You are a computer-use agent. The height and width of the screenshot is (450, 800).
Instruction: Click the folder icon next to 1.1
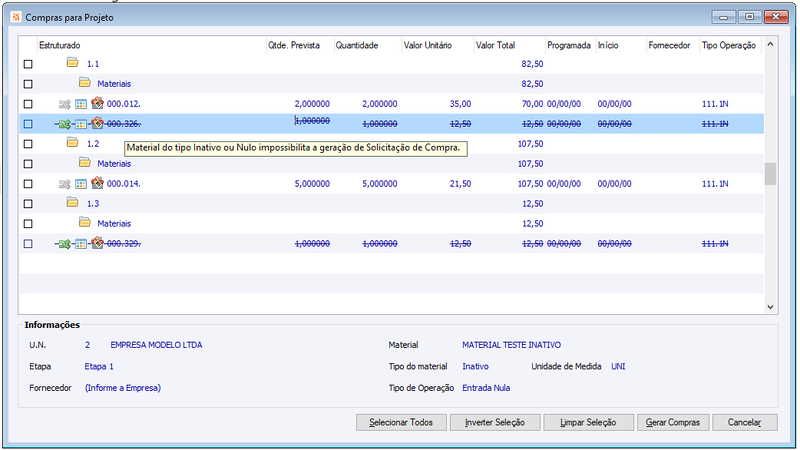tap(72, 63)
